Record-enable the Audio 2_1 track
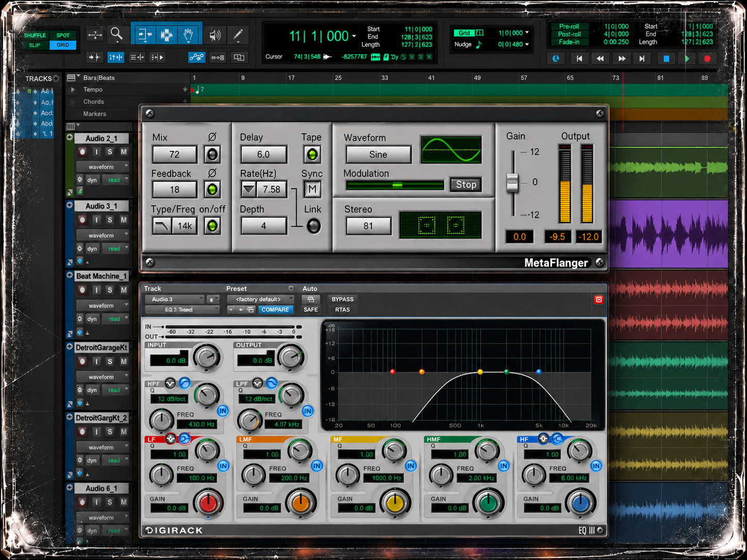 pos(82,152)
